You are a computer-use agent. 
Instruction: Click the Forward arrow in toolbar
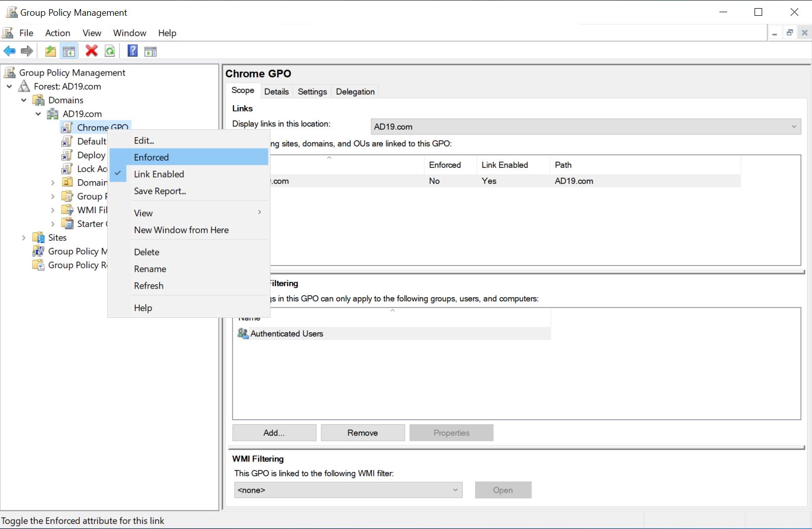pyautogui.click(x=27, y=51)
